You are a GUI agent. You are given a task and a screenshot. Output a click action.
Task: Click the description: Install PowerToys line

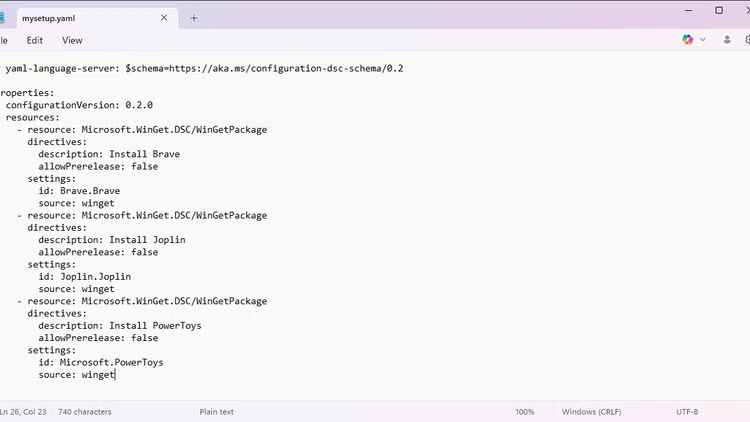120,325
